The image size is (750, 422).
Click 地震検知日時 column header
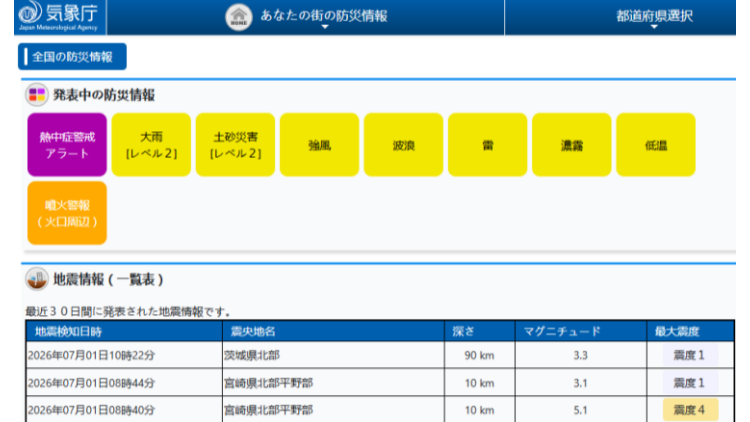(124, 331)
